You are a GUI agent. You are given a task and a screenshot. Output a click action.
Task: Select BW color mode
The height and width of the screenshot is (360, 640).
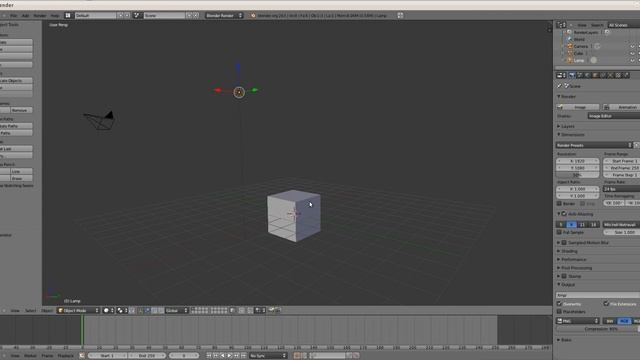pyautogui.click(x=610, y=321)
